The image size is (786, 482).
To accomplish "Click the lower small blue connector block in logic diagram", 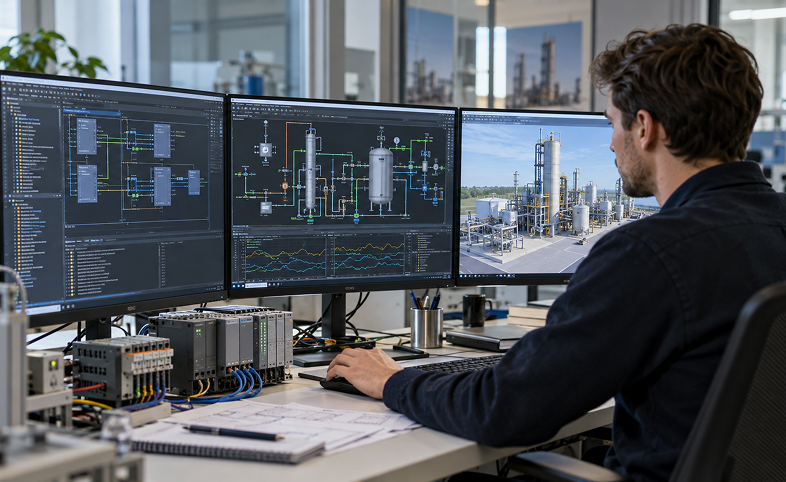I will tap(133, 183).
